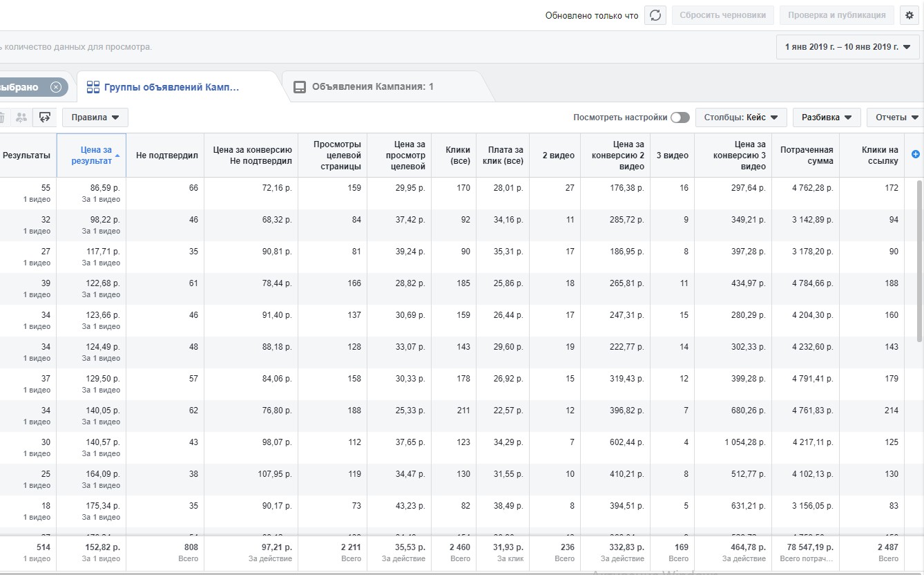The height and width of the screenshot is (575, 924).
Task: Click the export arrows icon near Правила
Action: tap(45, 117)
